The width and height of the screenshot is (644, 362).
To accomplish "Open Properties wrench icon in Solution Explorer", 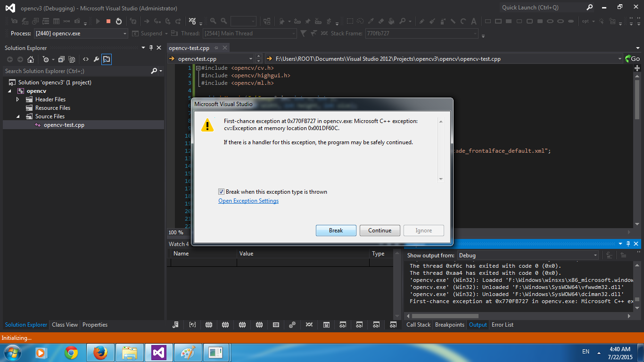I will pos(96,59).
